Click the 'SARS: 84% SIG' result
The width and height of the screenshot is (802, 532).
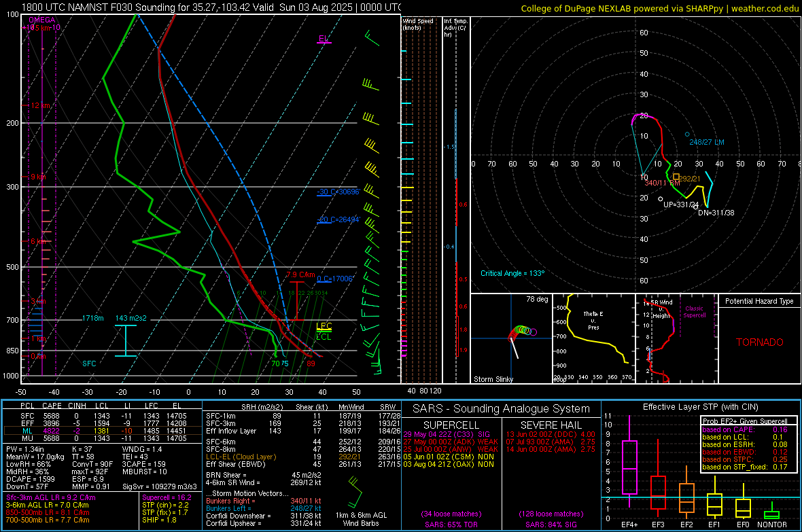551,525
